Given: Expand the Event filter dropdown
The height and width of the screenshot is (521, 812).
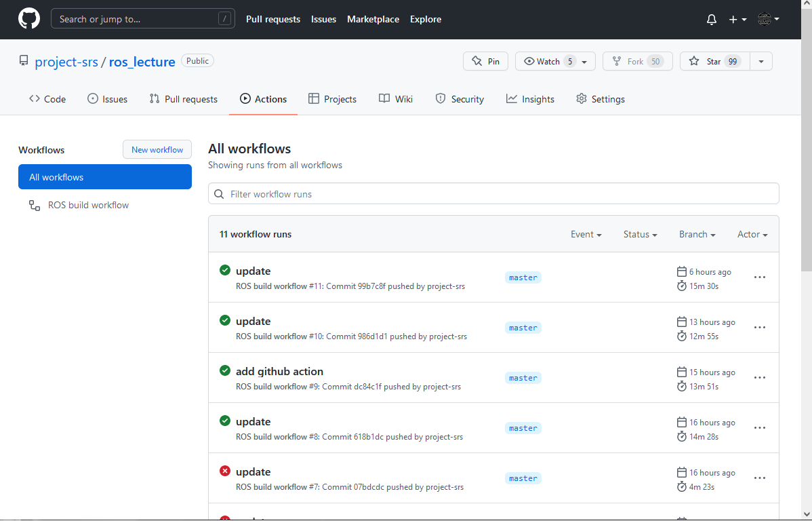Looking at the screenshot, I should [586, 234].
